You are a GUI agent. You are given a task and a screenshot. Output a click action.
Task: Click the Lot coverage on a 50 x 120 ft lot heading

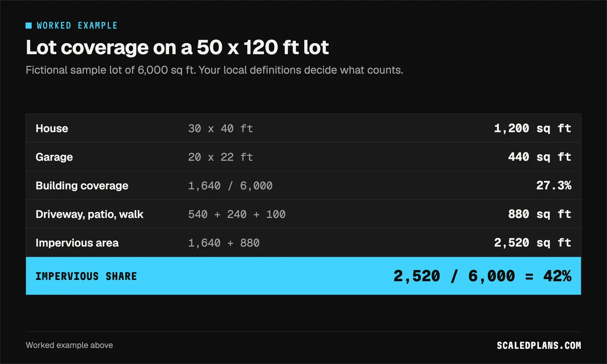(x=177, y=47)
